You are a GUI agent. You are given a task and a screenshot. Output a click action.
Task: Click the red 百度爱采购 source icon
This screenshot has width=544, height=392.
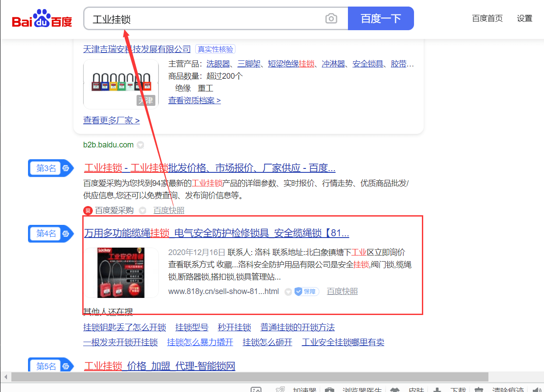coord(88,210)
